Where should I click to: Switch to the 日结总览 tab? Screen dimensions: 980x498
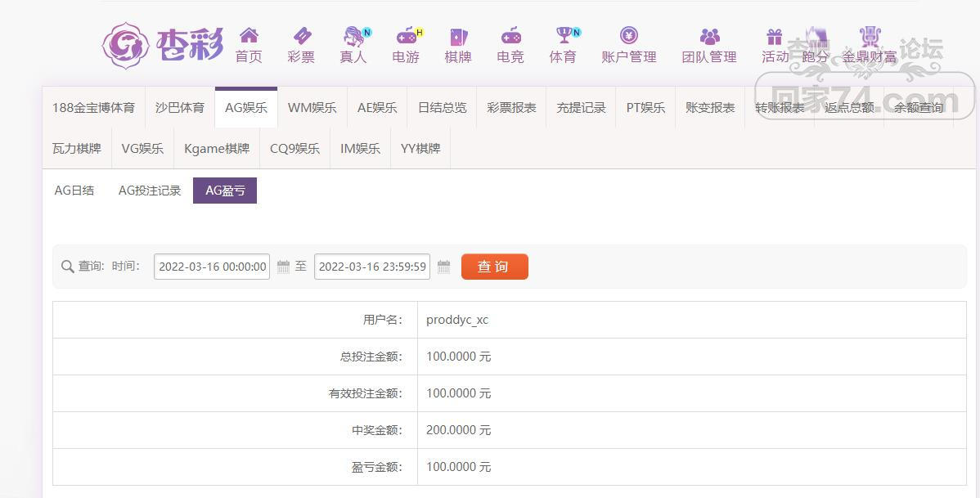coord(442,108)
